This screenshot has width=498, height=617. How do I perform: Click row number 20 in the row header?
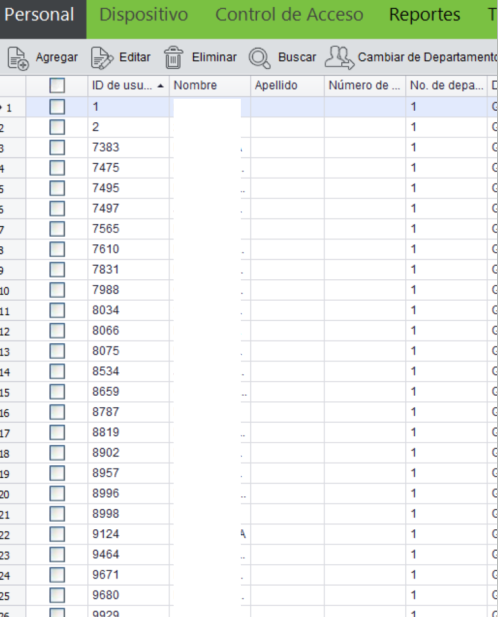[x=6, y=494]
